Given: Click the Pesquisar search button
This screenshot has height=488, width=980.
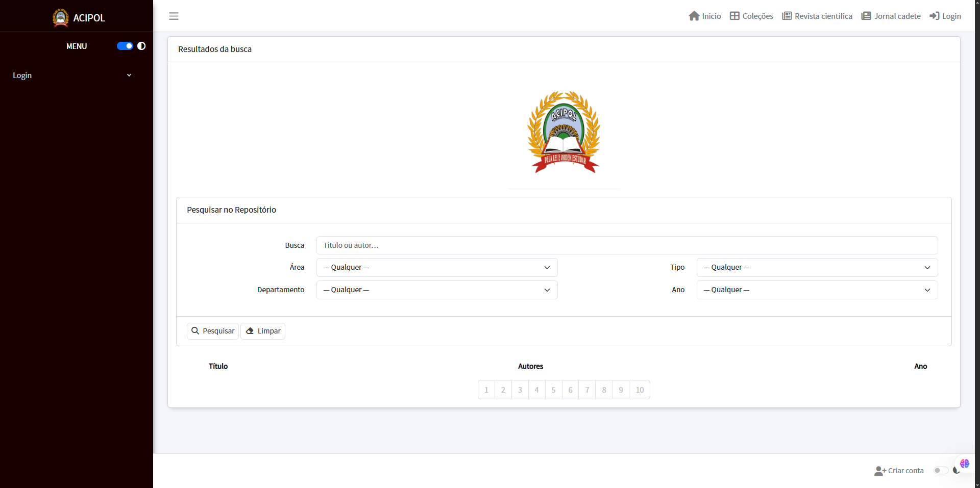Looking at the screenshot, I should [x=213, y=331].
